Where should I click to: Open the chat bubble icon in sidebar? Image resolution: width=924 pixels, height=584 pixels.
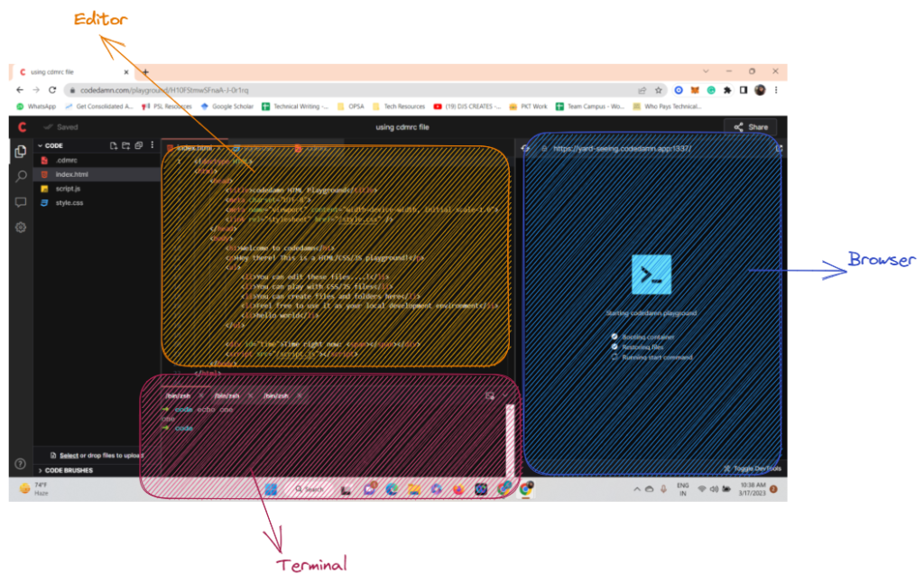click(21, 202)
